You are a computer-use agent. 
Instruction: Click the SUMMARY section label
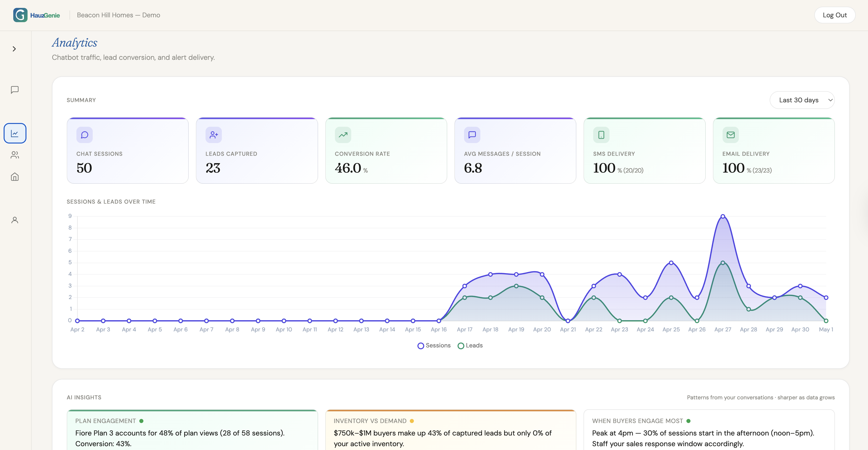click(x=81, y=100)
